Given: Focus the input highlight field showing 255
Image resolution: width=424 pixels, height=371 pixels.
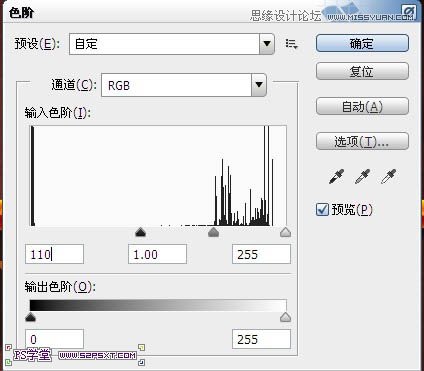Looking at the screenshot, I should click(x=261, y=254).
